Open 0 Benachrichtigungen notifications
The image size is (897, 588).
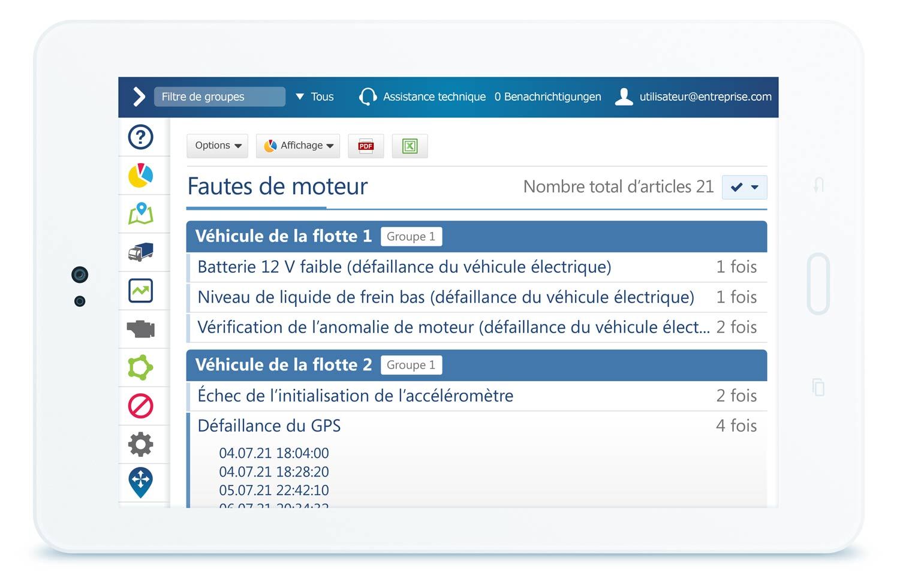(547, 97)
